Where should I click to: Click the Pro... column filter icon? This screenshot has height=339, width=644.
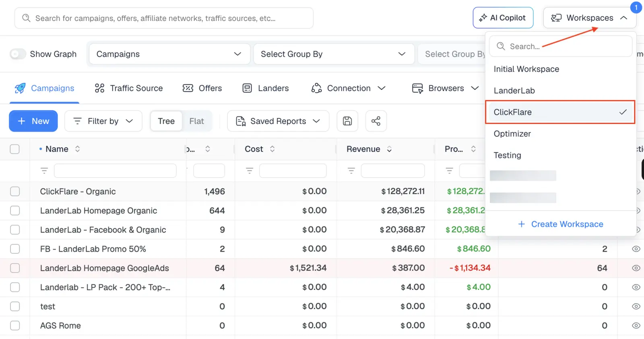pos(449,171)
